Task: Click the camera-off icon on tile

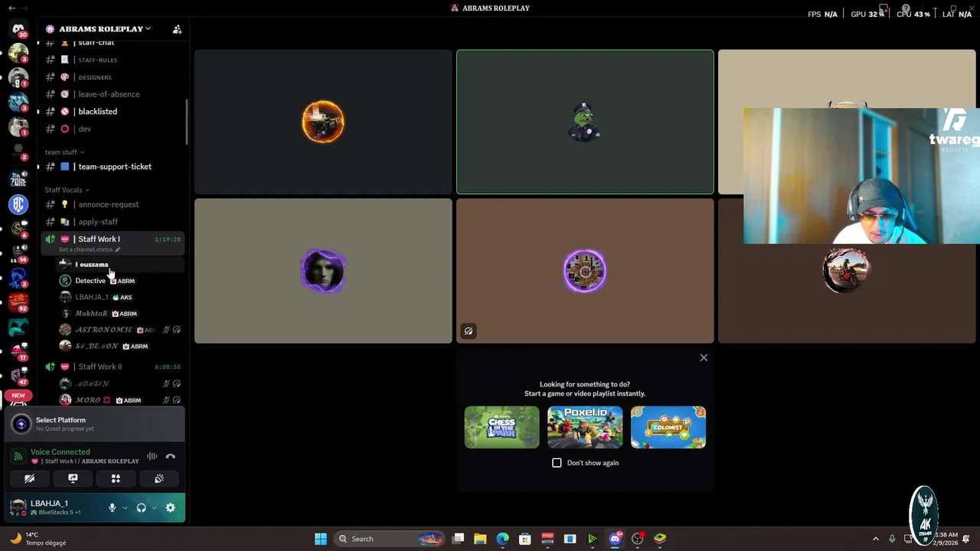Action: coord(469,331)
